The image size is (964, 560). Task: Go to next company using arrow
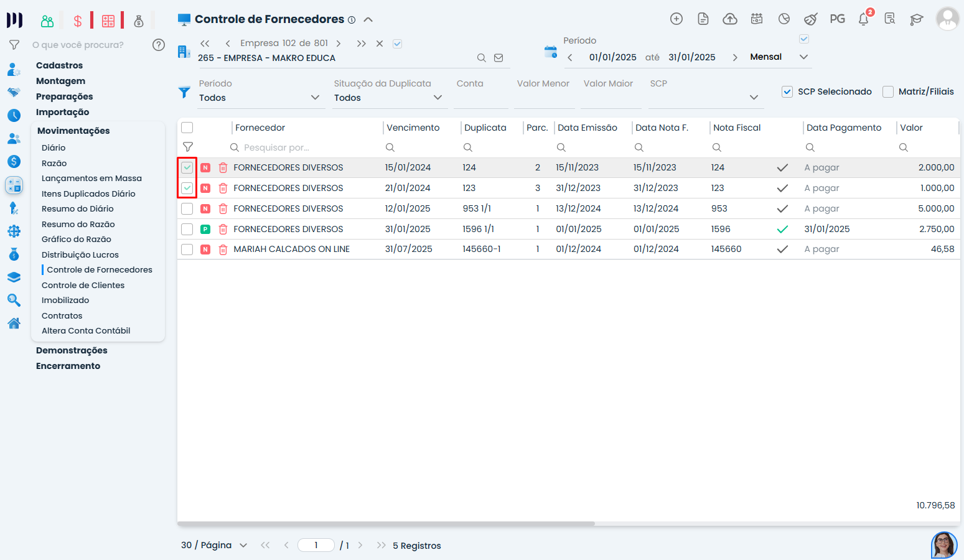point(339,44)
